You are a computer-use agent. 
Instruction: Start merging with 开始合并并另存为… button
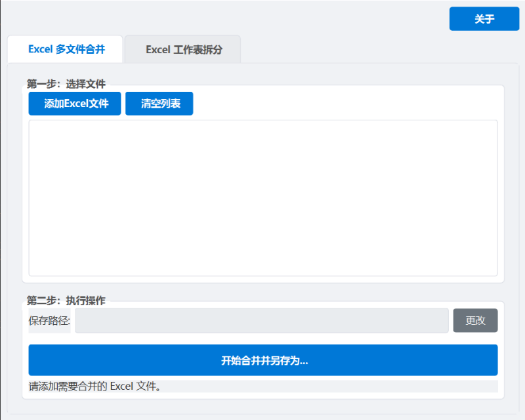(262, 360)
